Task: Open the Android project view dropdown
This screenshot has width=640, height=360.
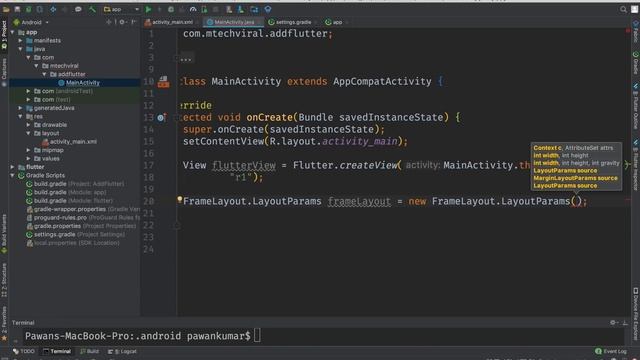Action: click(x=31, y=22)
